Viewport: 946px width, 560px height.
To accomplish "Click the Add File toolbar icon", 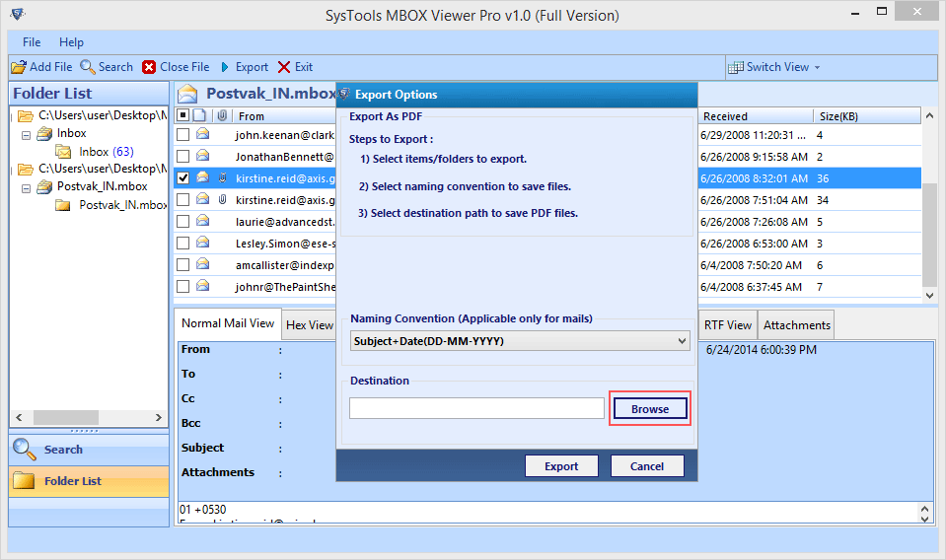I will (x=19, y=67).
